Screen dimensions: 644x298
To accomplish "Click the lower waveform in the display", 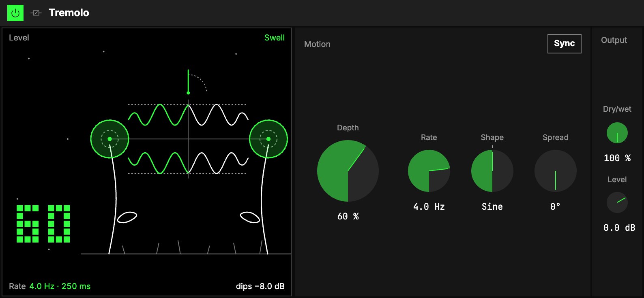I will [188, 163].
